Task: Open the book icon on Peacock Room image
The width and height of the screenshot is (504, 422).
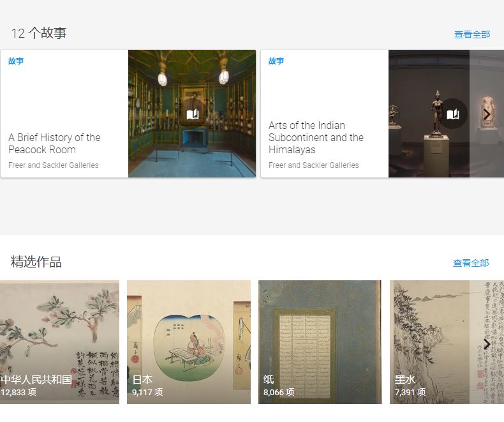Action: [x=193, y=114]
